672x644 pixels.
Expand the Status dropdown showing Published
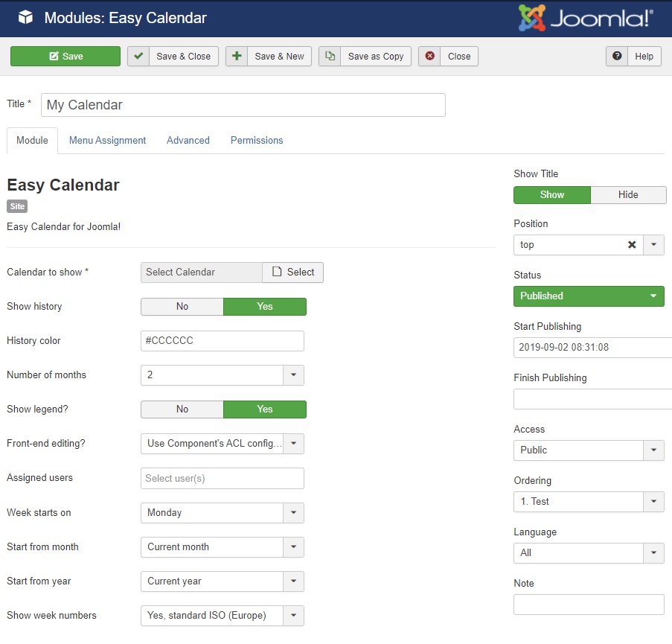(x=589, y=296)
